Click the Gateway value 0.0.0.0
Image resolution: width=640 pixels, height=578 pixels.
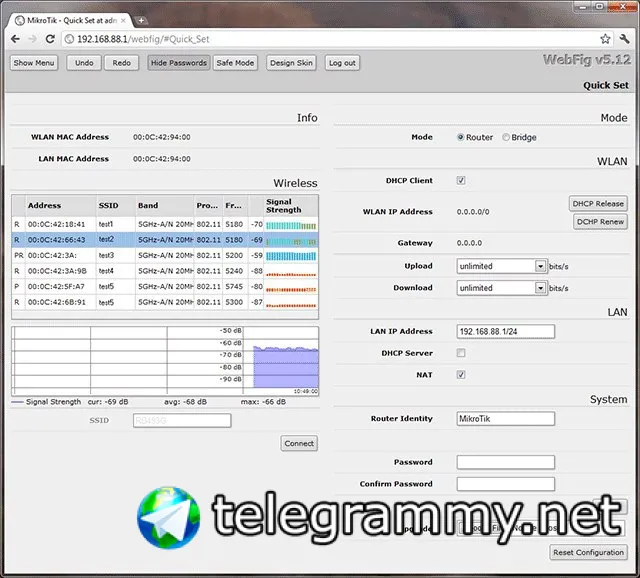pos(469,243)
